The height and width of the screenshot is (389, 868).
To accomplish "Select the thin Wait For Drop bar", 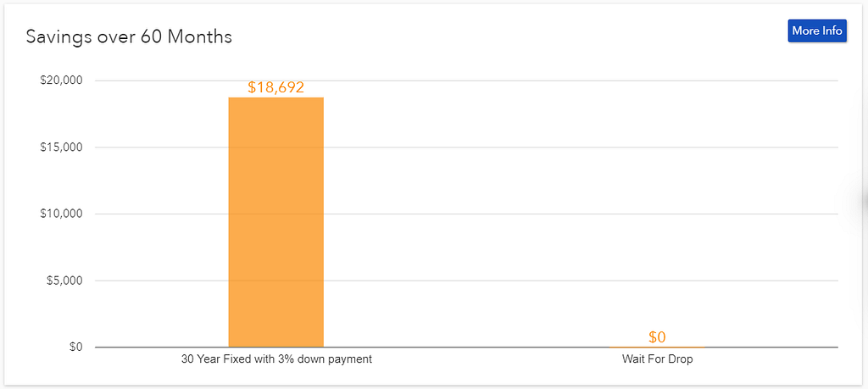I will point(657,347).
